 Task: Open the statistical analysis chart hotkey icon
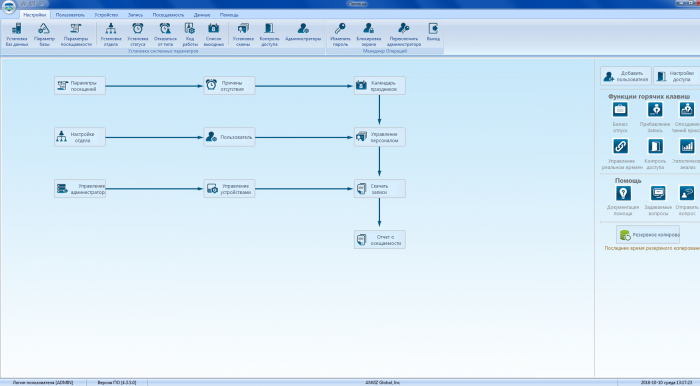pyautogui.click(x=687, y=146)
